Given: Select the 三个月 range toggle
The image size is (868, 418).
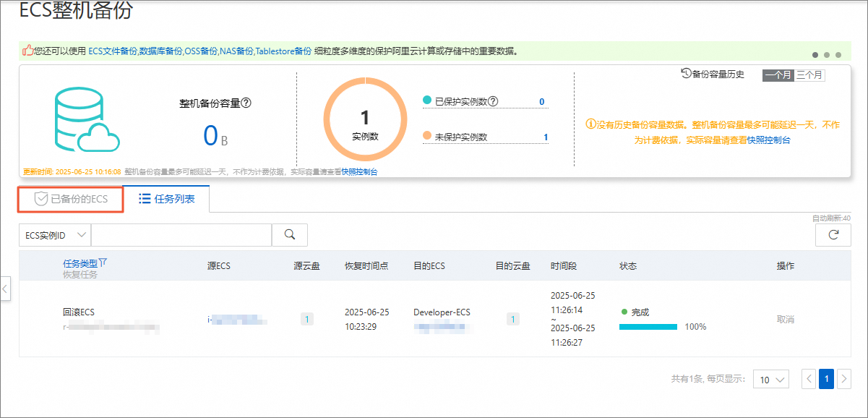Looking at the screenshot, I should point(809,74).
